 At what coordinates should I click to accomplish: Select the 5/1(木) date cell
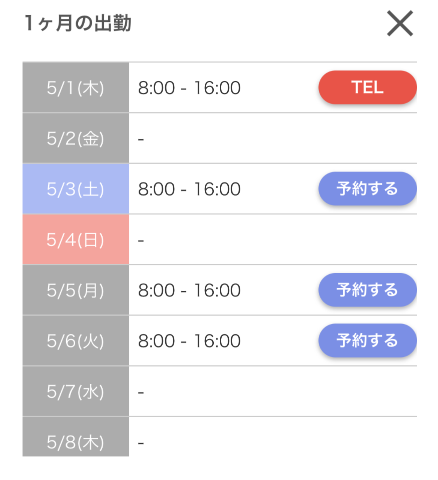pyautogui.click(x=76, y=87)
